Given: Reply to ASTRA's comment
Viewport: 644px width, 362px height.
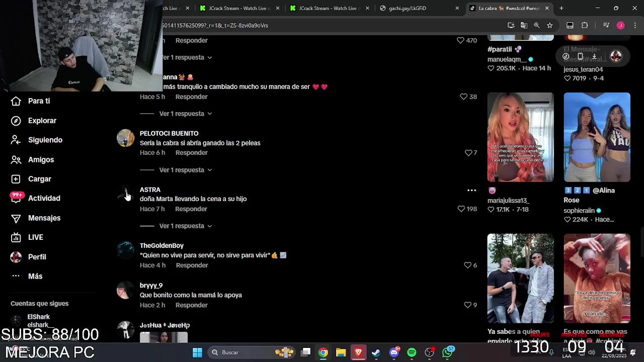Looking at the screenshot, I should [191, 209].
